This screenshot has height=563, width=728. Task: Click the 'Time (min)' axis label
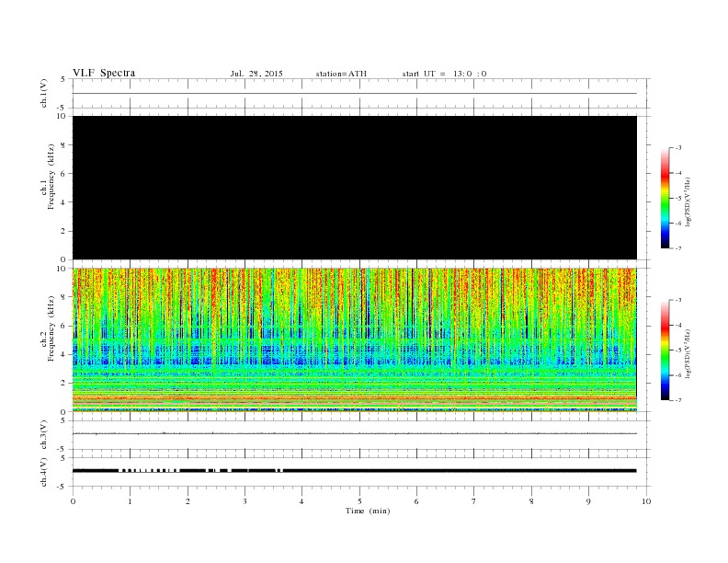[368, 511]
